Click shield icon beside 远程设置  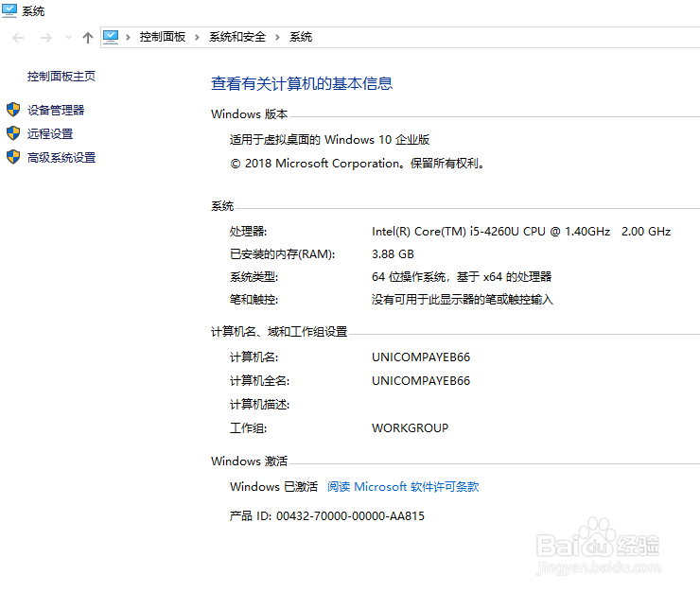point(13,133)
